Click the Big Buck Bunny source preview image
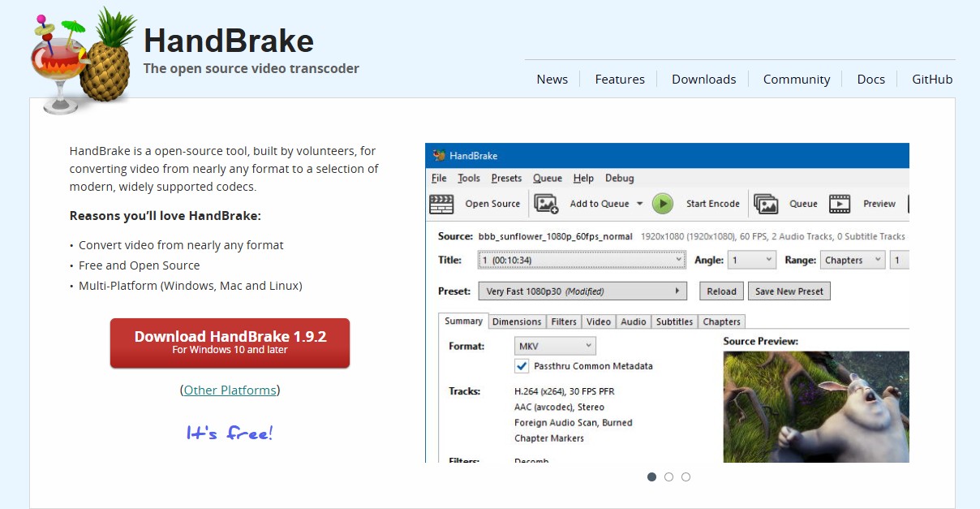 (x=816, y=407)
